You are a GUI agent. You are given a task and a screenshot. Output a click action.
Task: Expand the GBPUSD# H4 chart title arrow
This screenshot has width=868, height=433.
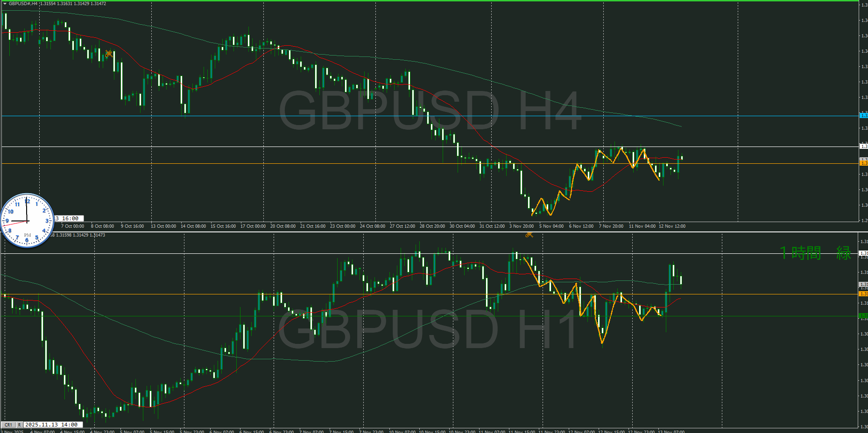5,4
